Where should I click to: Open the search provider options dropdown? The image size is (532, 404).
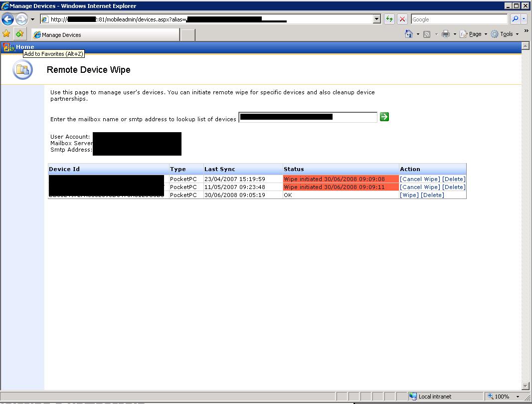tap(524, 19)
